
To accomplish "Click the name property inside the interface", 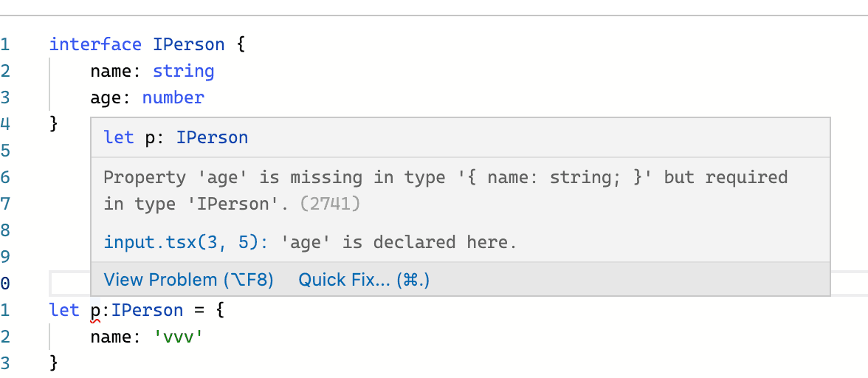I will (x=111, y=72).
